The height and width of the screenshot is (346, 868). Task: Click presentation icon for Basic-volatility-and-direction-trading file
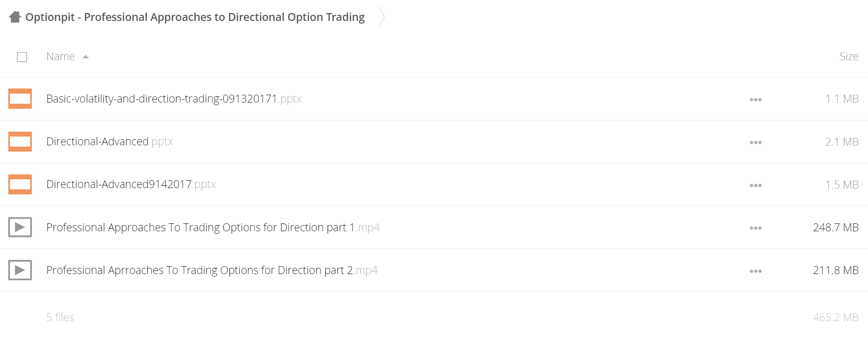point(20,99)
